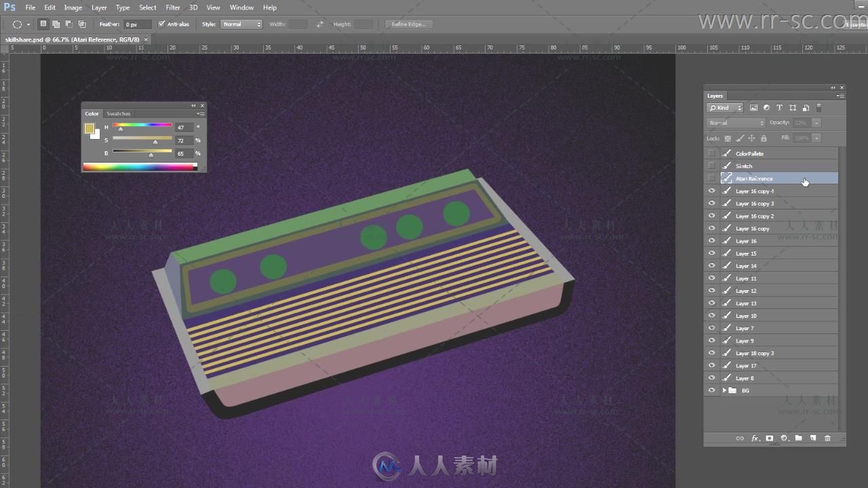This screenshot has width=868, height=488.
Task: Click the Hue value field
Action: pyautogui.click(x=184, y=127)
